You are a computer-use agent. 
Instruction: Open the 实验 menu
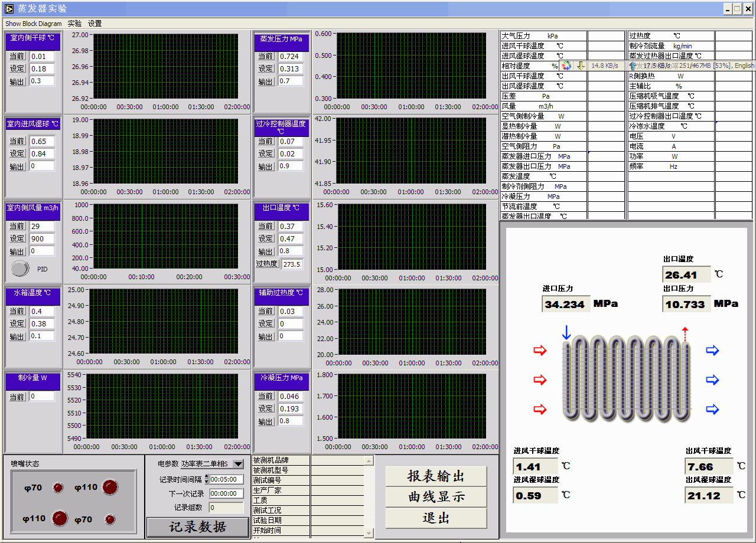tap(75, 24)
